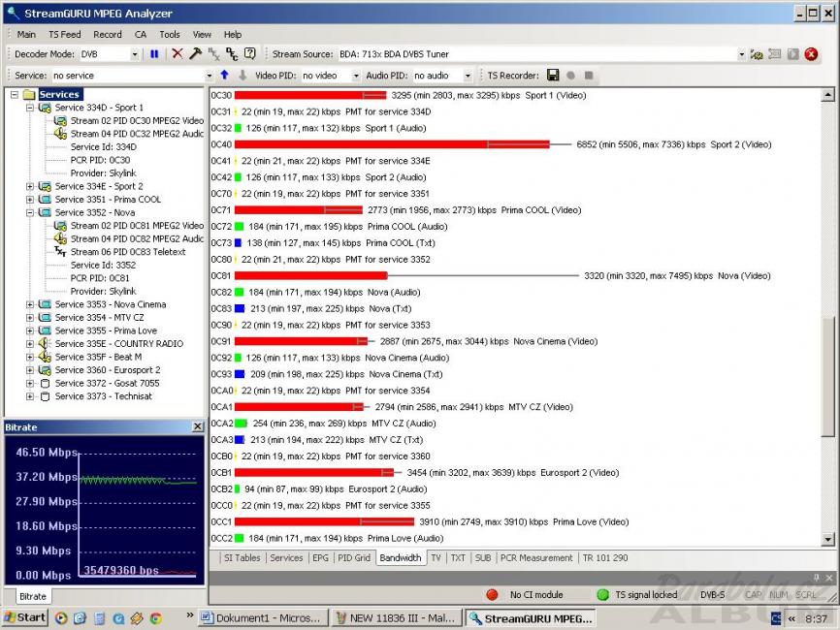
Task: Open the hammer tool icon
Action: coord(196,53)
